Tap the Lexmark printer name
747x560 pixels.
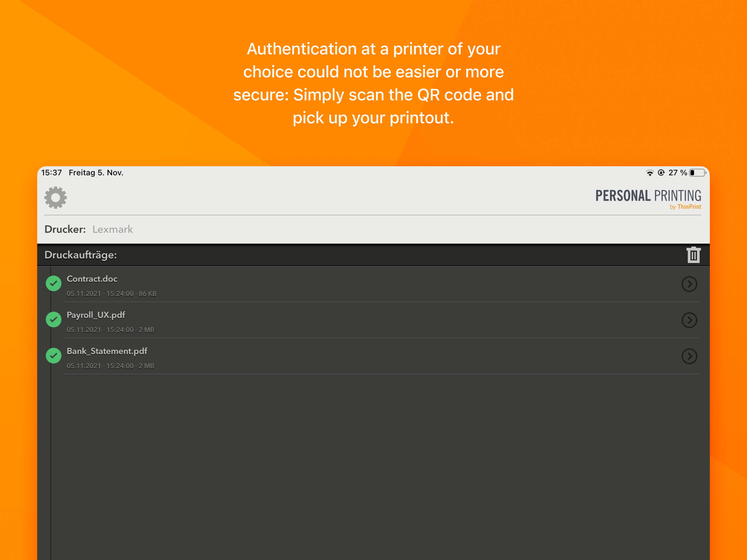(x=112, y=229)
